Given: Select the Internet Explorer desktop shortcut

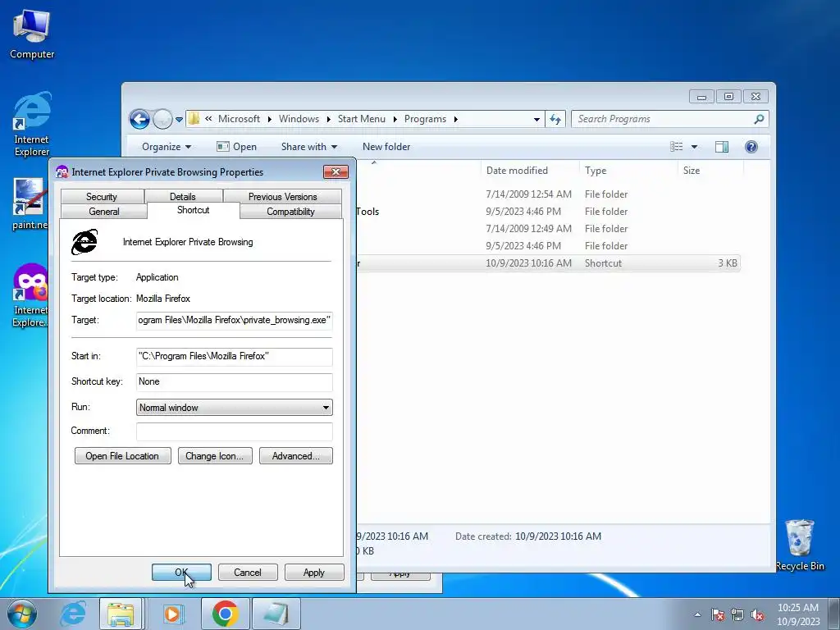Looking at the screenshot, I should click(x=32, y=125).
